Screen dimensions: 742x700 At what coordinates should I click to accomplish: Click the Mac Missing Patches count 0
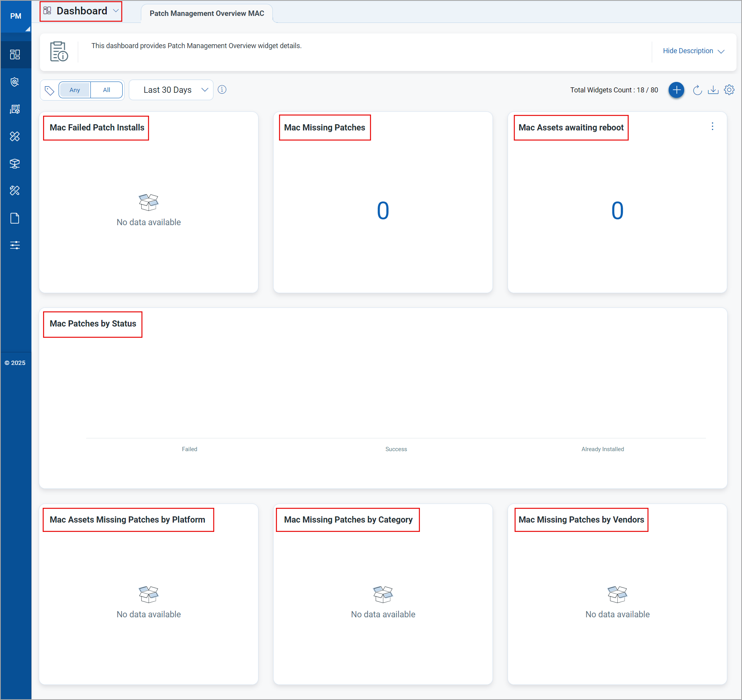click(383, 211)
